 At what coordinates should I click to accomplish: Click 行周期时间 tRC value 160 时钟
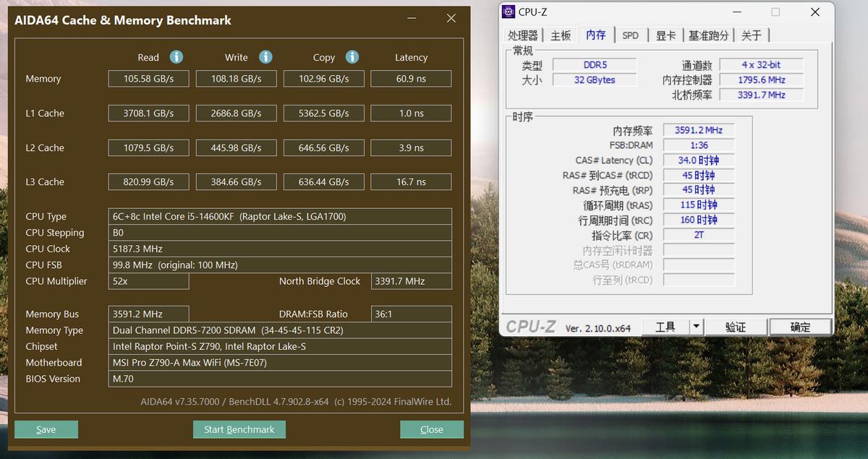coord(699,220)
